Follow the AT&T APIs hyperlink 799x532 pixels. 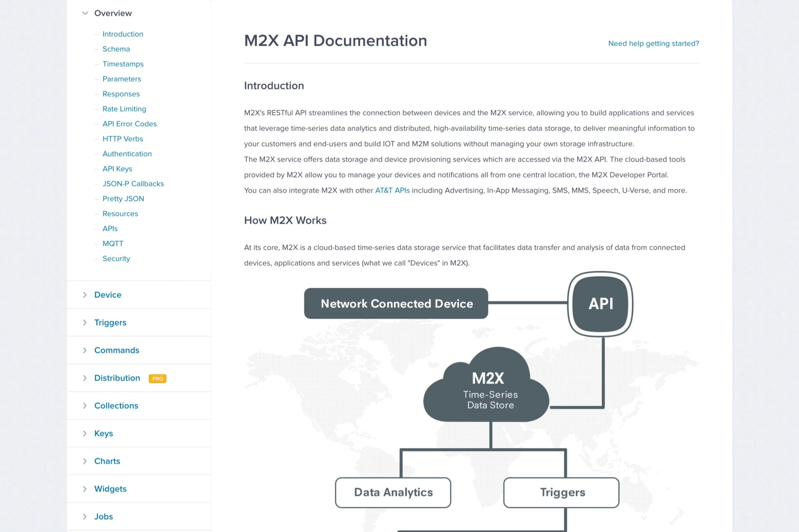pyautogui.click(x=392, y=191)
